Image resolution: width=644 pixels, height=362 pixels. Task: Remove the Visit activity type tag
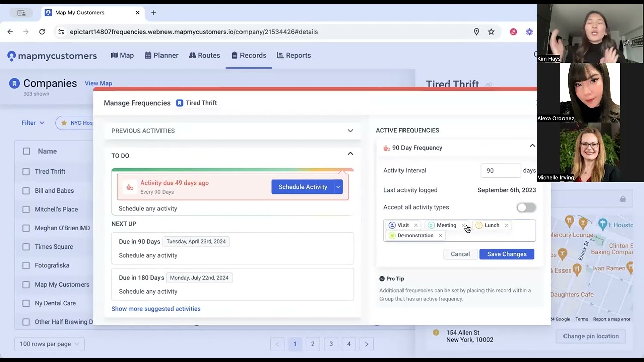coord(416,225)
